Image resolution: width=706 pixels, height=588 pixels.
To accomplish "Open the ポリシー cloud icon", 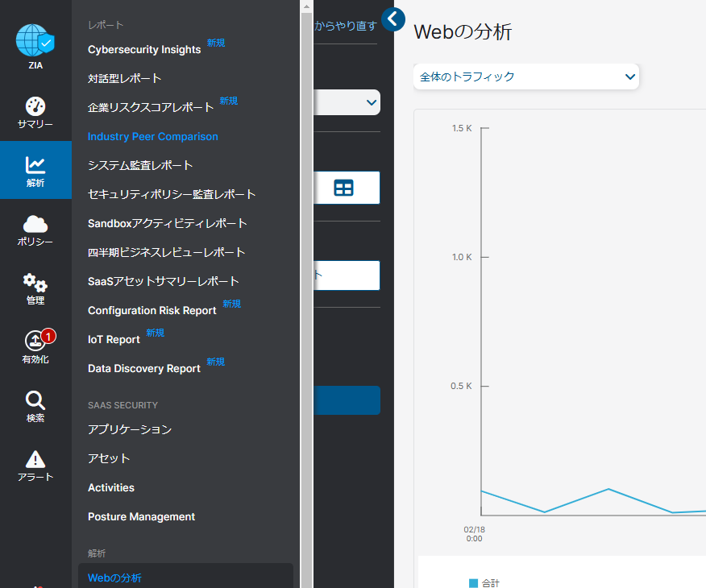I will [x=35, y=224].
